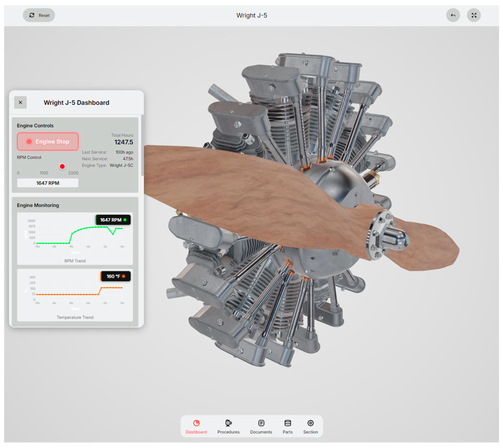Image resolution: width=503 pixels, height=448 pixels.
Task: Click the Dashboard pie chart icon
Action: point(196,423)
